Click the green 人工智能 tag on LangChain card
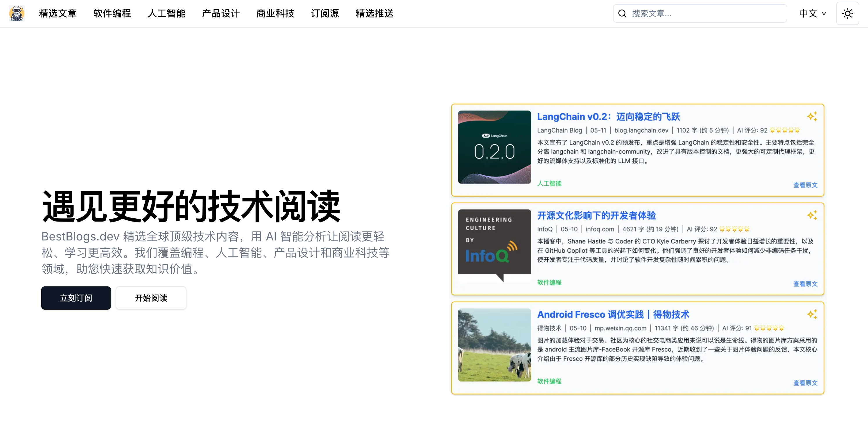Image resolution: width=868 pixels, height=421 pixels. click(x=549, y=183)
